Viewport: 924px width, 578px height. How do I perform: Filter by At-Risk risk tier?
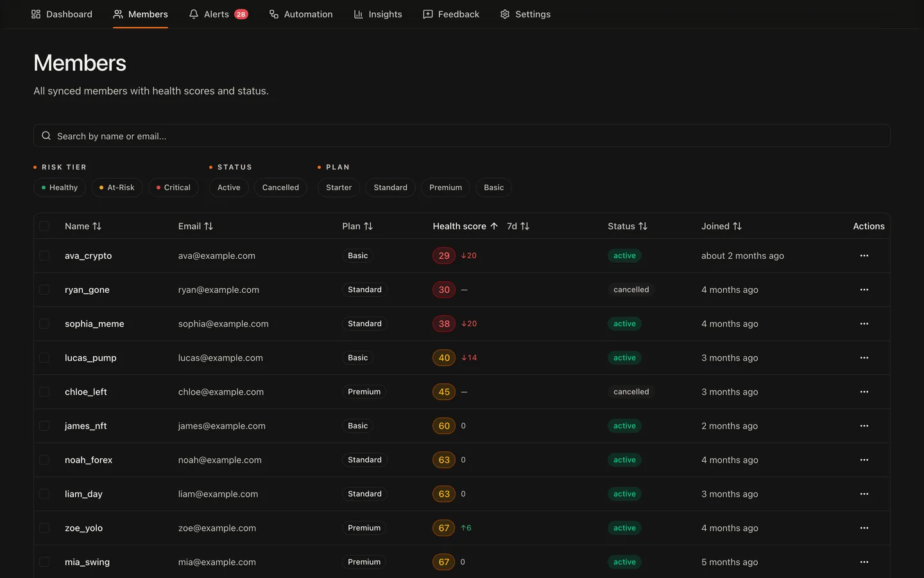coord(117,188)
